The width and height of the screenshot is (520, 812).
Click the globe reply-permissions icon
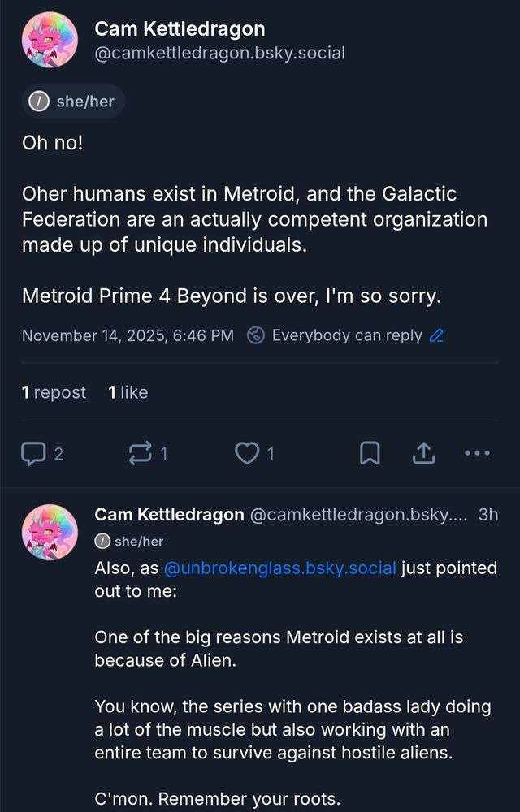click(257, 335)
